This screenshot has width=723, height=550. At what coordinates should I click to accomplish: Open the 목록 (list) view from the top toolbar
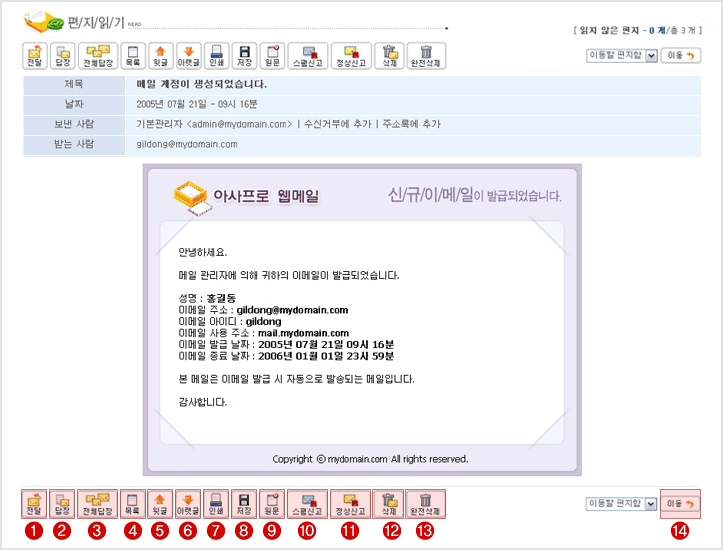132,55
